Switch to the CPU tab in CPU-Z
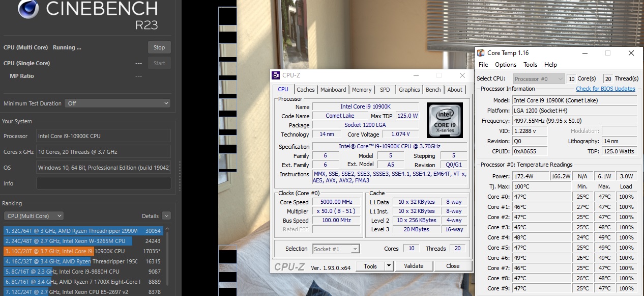Image resolution: width=644 pixels, height=296 pixels. pos(283,89)
